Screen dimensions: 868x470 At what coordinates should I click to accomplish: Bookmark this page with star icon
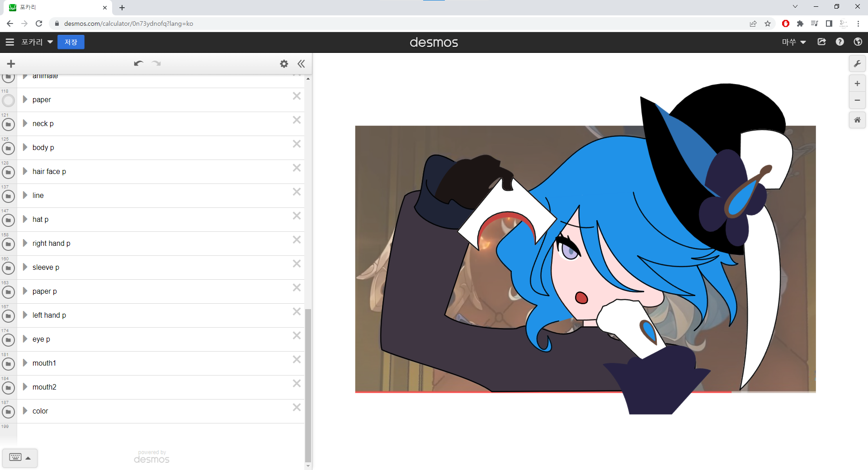[x=768, y=23]
